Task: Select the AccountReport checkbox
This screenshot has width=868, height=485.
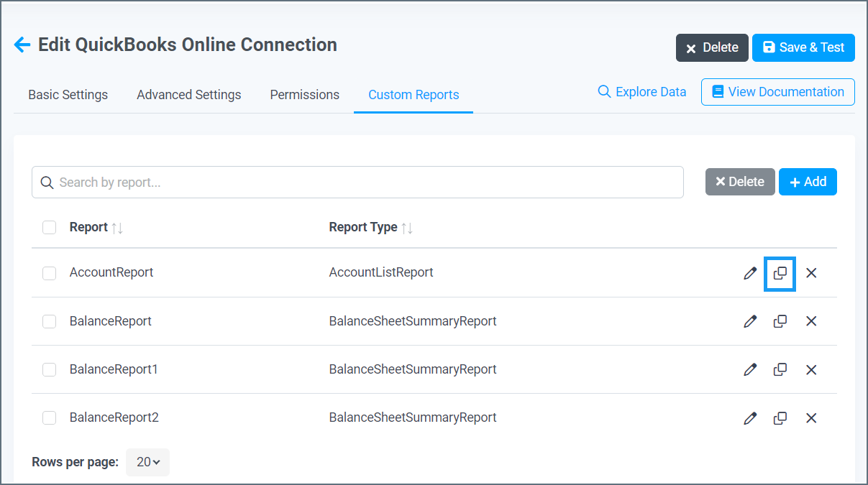Action: tap(49, 272)
